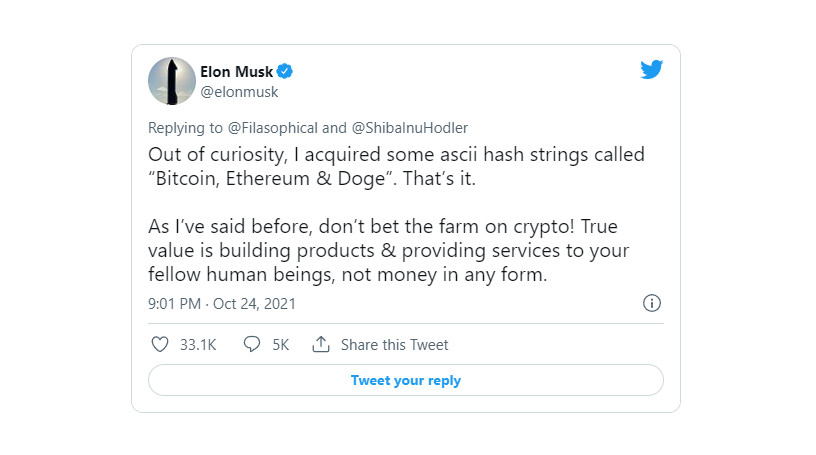
Task: Visit the @Filasophical profile mention
Action: pyautogui.click(x=273, y=128)
